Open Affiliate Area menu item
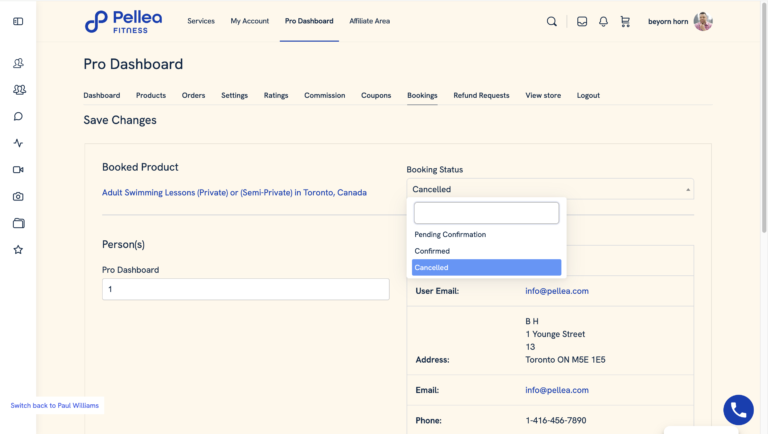 tap(370, 21)
